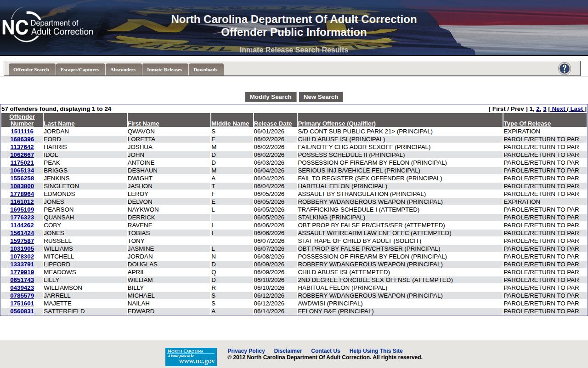Switch to the Offender Search tab
The height and width of the screenshot is (368, 588).
pyautogui.click(x=31, y=69)
